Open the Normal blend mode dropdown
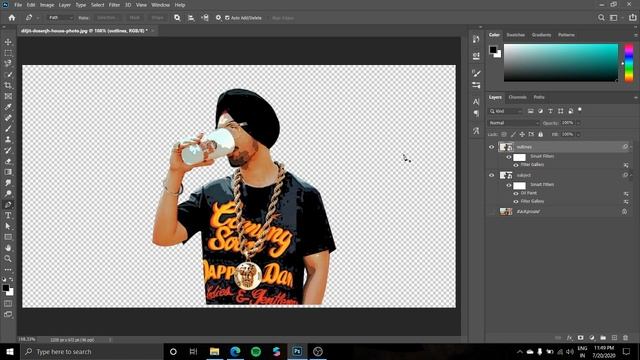 pos(514,123)
